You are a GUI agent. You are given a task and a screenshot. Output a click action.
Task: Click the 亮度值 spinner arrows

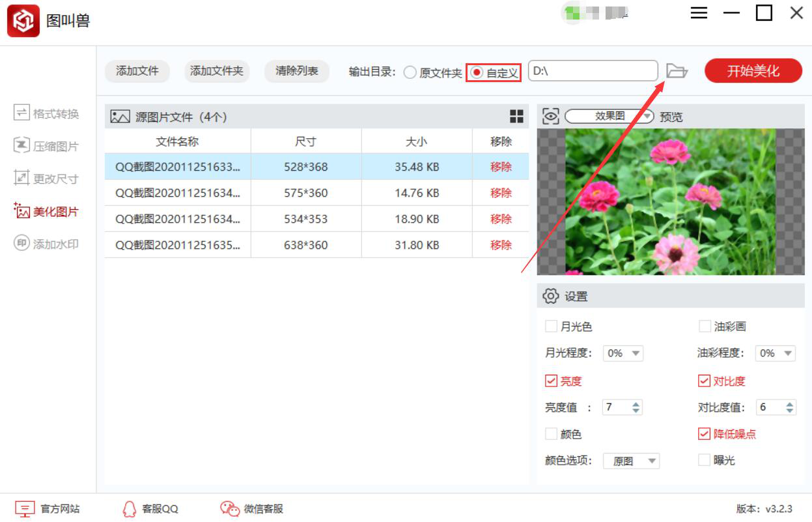tap(636, 407)
